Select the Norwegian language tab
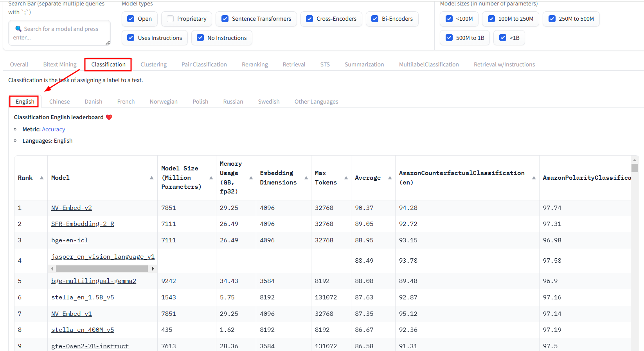The height and width of the screenshot is (351, 644). click(x=164, y=102)
